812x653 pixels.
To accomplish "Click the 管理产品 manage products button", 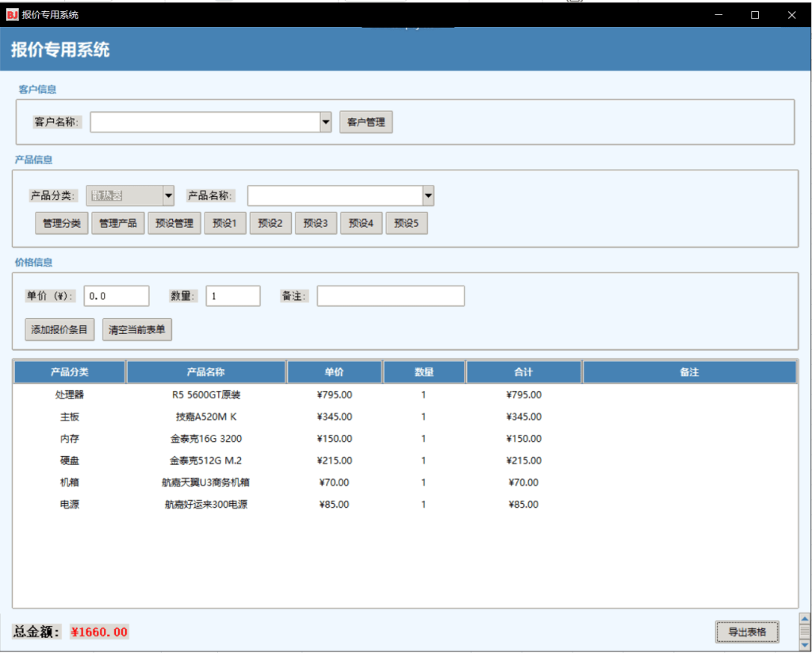I will point(117,223).
